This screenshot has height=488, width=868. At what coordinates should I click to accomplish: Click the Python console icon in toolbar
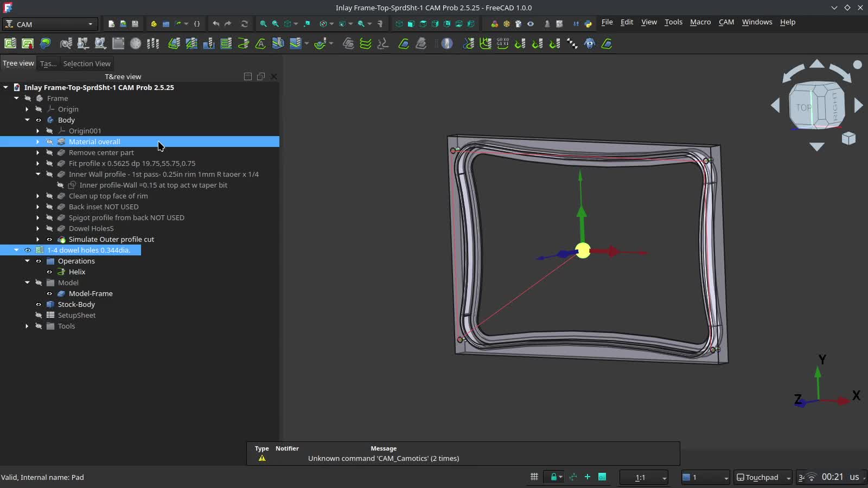(588, 24)
